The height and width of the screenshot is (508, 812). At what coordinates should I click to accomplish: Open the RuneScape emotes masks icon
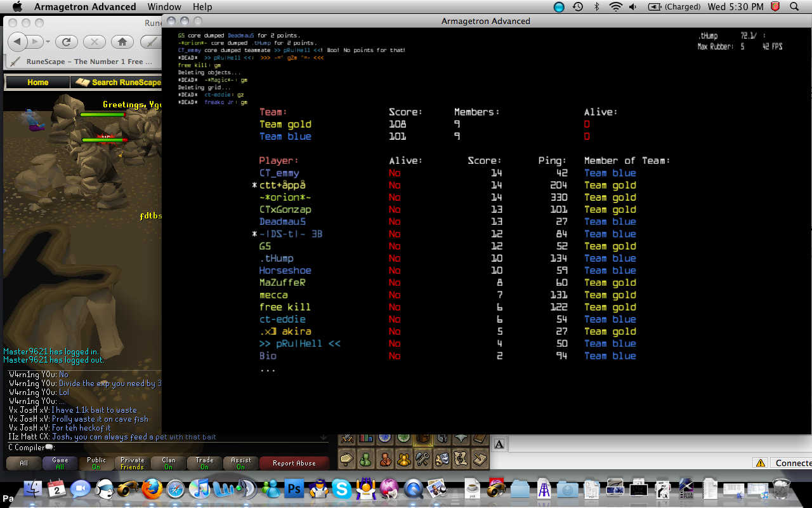[x=442, y=457]
